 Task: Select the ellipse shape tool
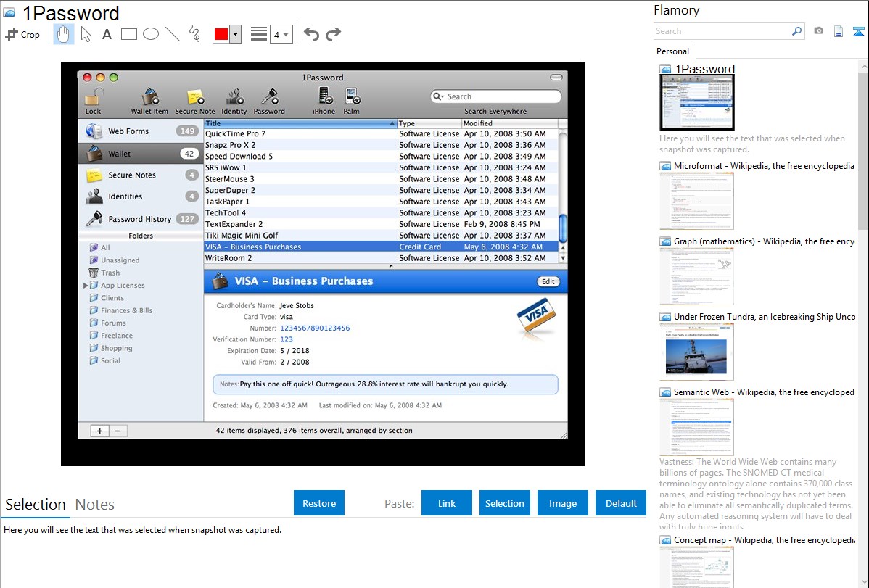pos(150,34)
